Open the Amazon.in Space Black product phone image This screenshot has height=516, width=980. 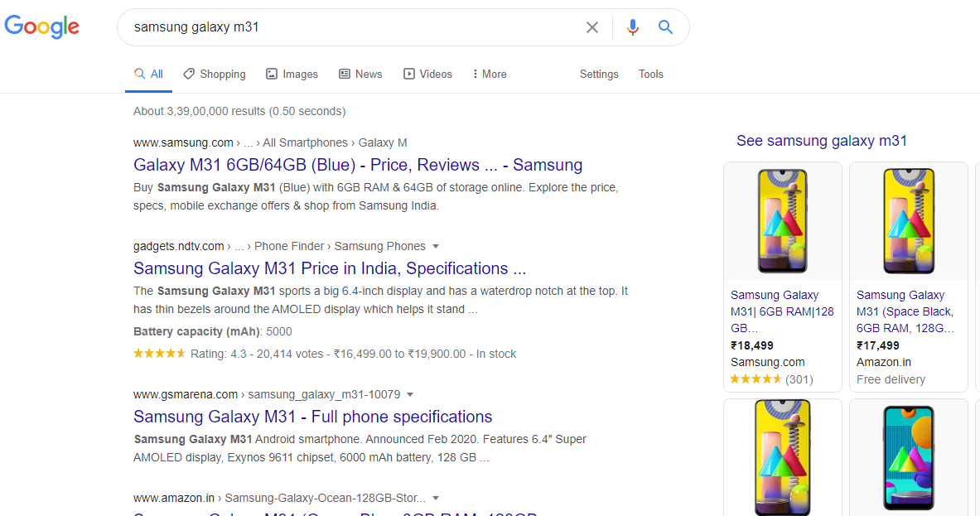tap(909, 221)
